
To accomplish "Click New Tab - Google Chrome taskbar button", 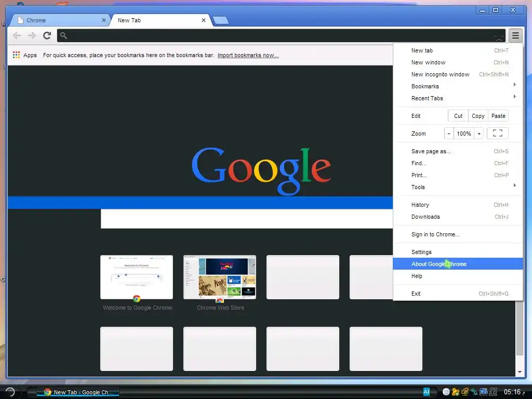I will (77, 392).
